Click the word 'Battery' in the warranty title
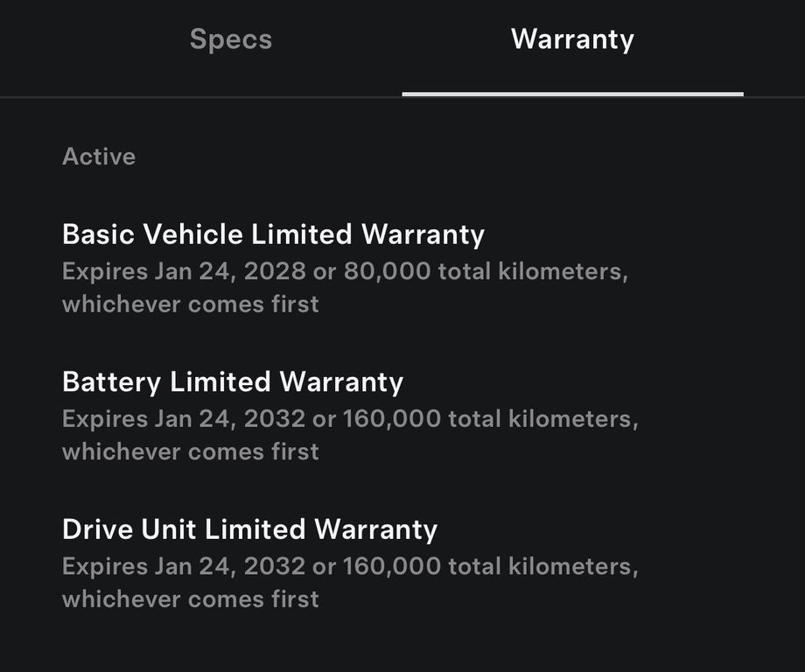This screenshot has width=805, height=672. 111,382
